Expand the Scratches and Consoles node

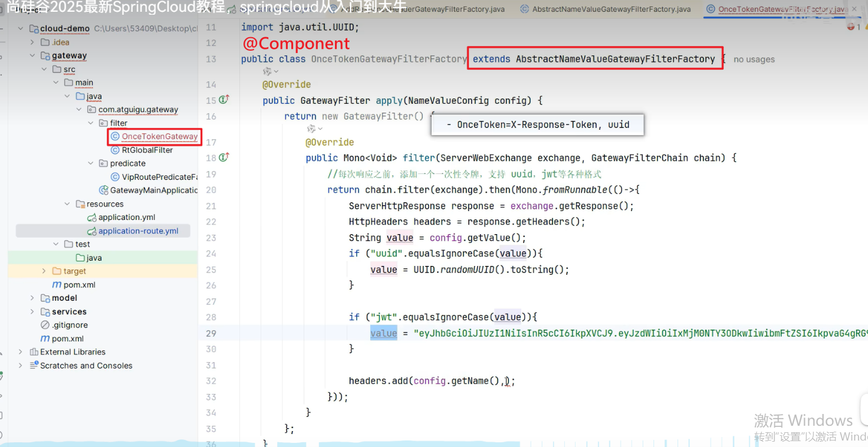(21, 366)
